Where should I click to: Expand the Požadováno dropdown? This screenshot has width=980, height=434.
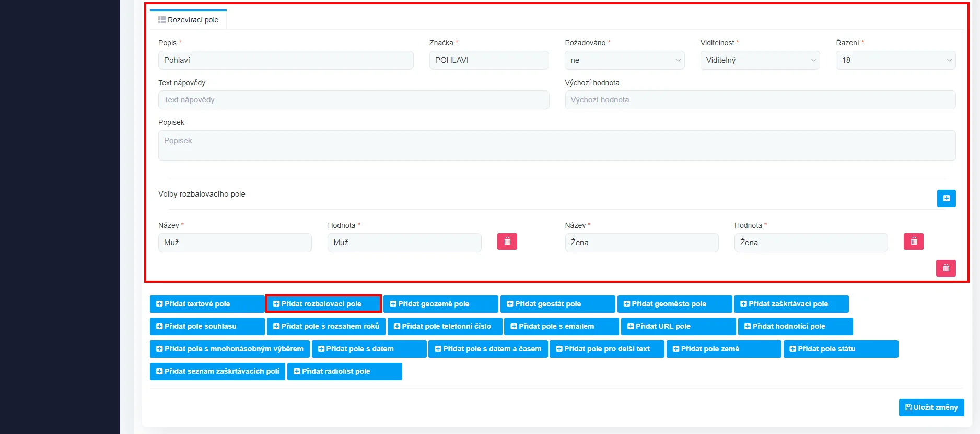(624, 60)
